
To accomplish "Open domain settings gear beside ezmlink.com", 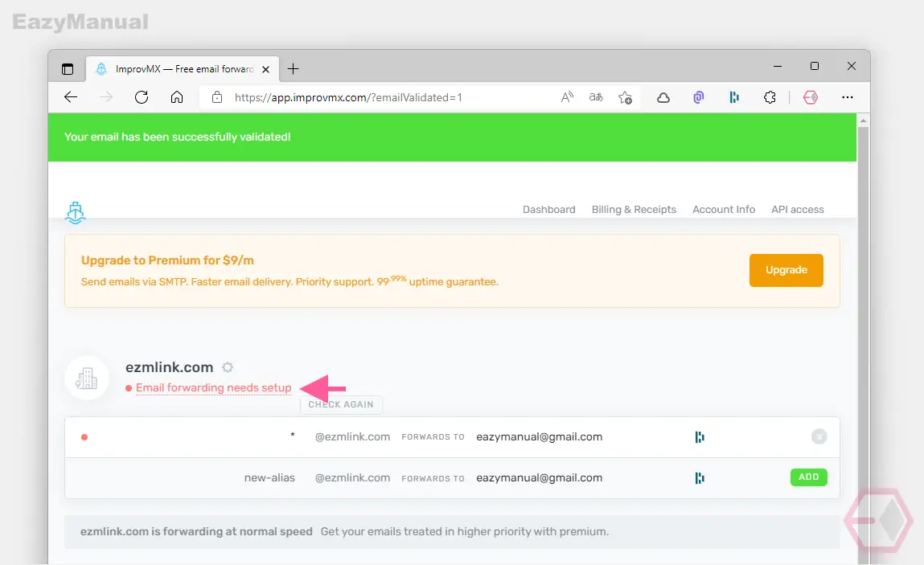I will 228,367.
